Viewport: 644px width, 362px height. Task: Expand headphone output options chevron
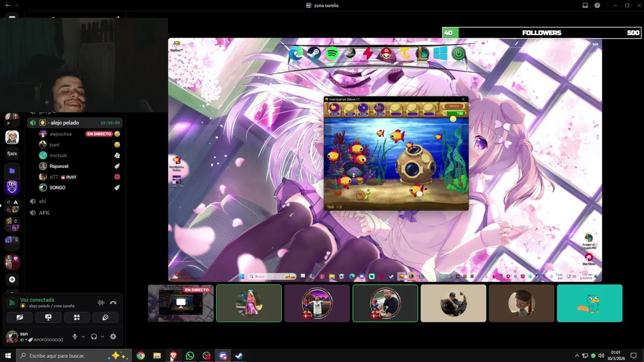point(102,337)
